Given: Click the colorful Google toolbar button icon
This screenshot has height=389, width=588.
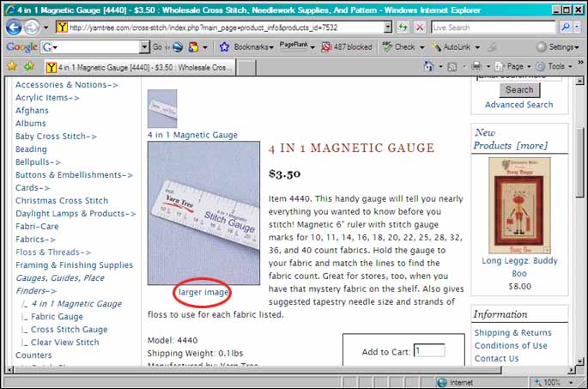Looking at the screenshot, I should click(193, 47).
